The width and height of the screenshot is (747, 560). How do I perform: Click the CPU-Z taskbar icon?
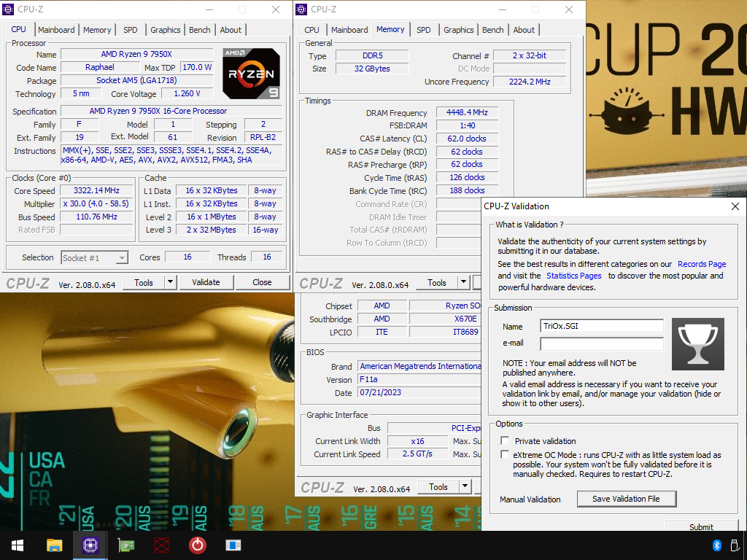(x=90, y=545)
